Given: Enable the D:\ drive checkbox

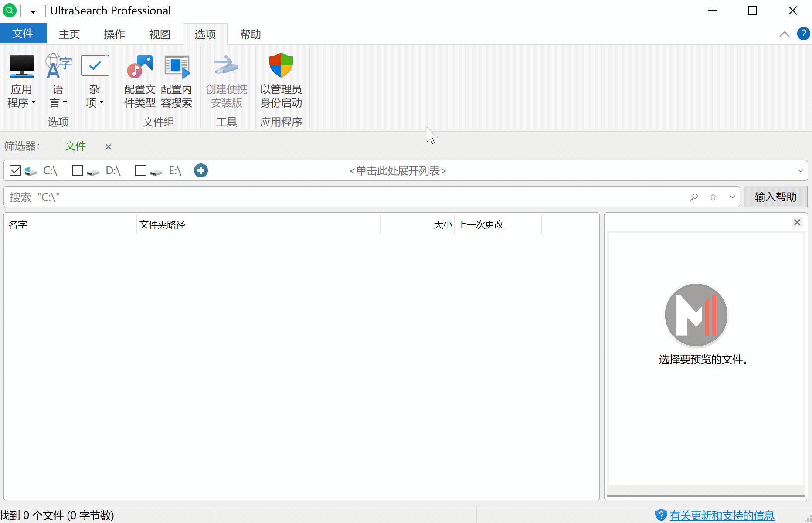Looking at the screenshot, I should [x=78, y=170].
